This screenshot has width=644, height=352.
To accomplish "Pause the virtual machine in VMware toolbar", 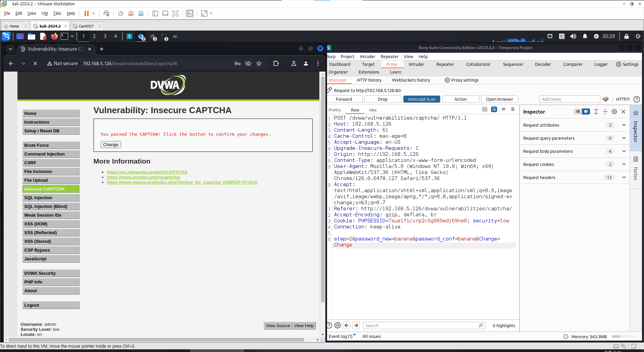I will point(86,13).
